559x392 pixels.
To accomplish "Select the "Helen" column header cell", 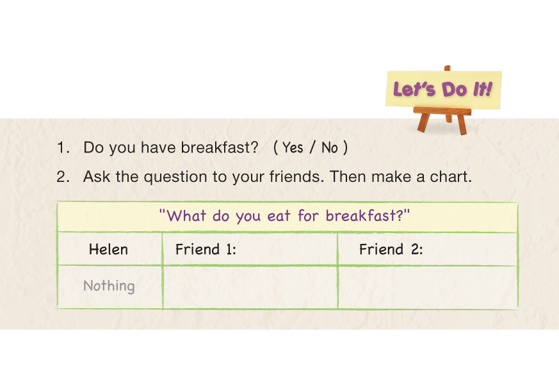I will coord(108,249).
